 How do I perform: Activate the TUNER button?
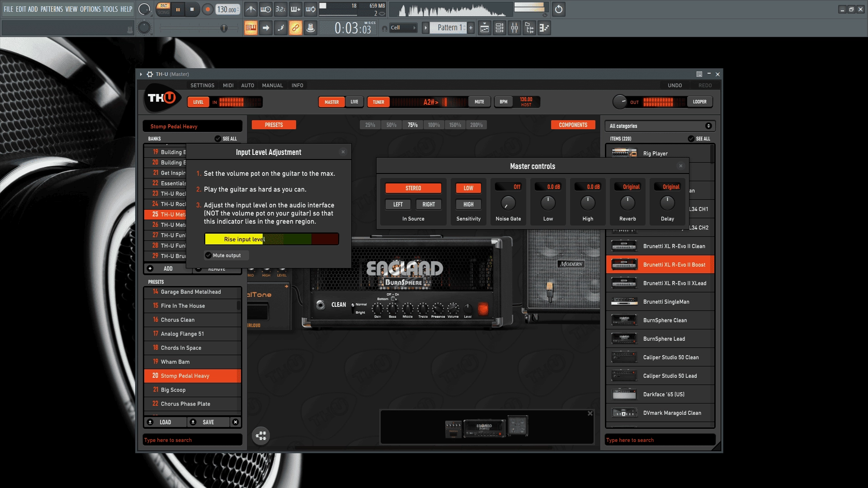click(378, 102)
